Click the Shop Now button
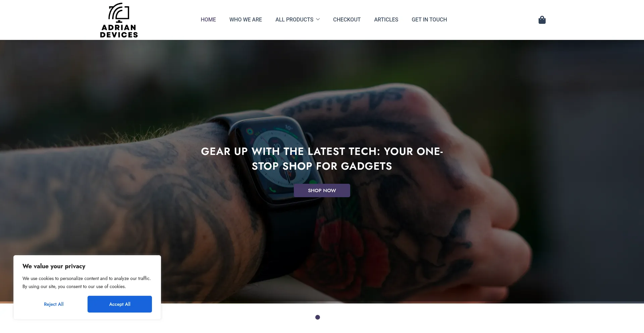 [322, 190]
